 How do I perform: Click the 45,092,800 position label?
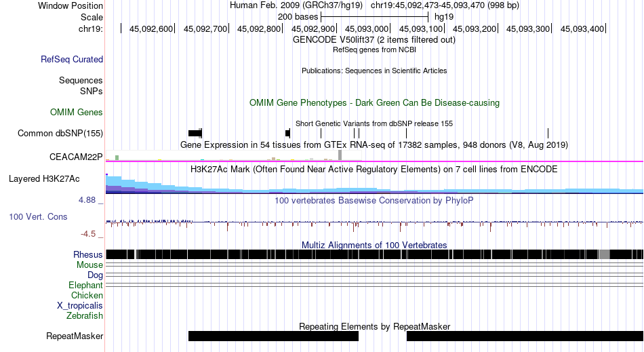(x=259, y=28)
